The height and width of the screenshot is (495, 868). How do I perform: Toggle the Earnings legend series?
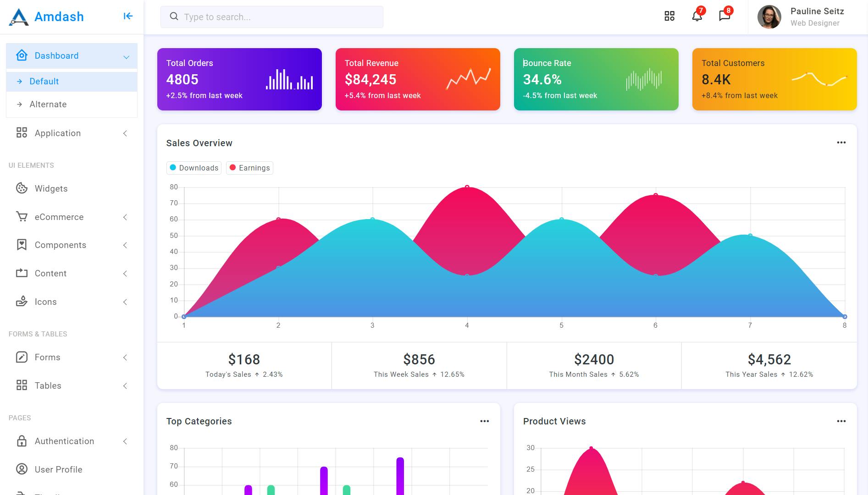click(x=249, y=168)
